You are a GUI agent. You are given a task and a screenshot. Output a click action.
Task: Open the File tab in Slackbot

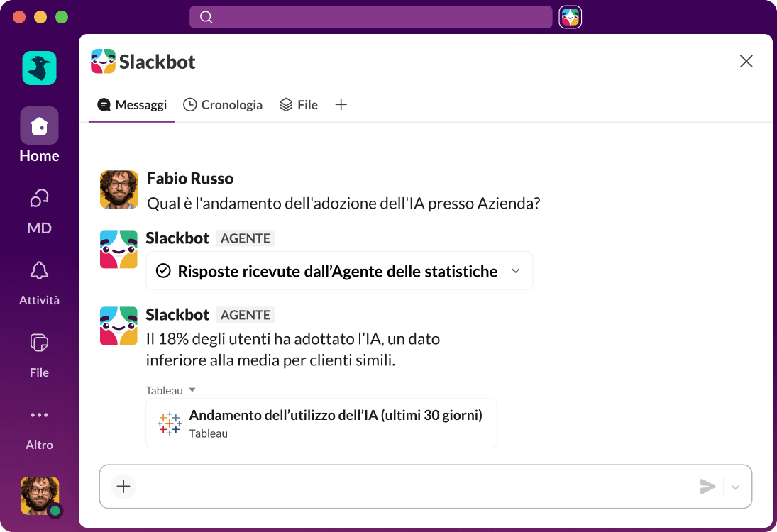[298, 104]
